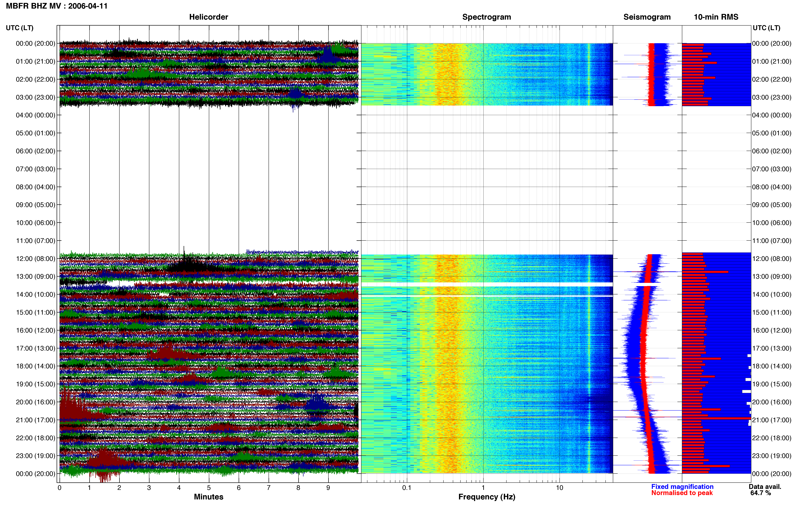Click the UTC (LT) label beside the RMS panel

[x=766, y=28]
